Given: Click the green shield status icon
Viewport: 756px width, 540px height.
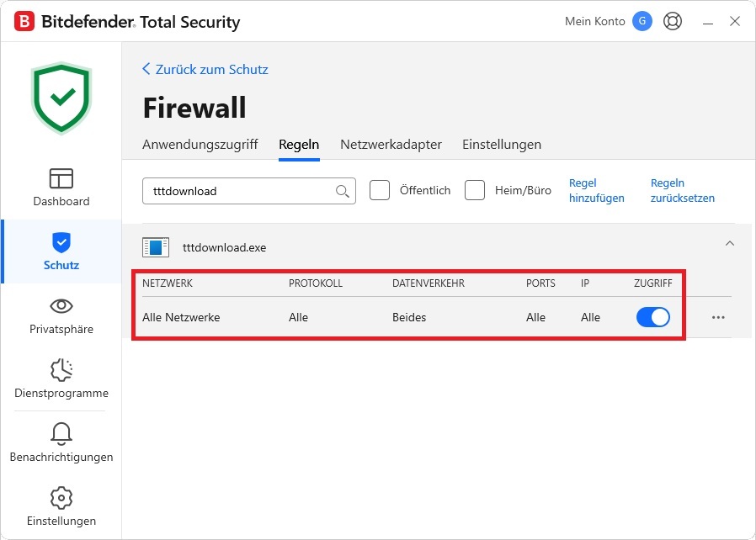Looking at the screenshot, I should click(61, 98).
